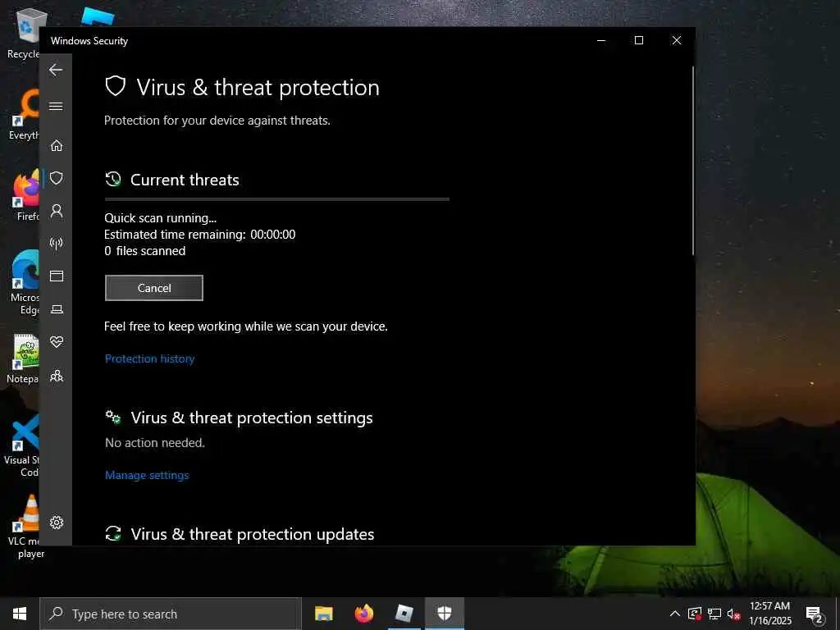Open Roblox from the taskbar

[404, 614]
